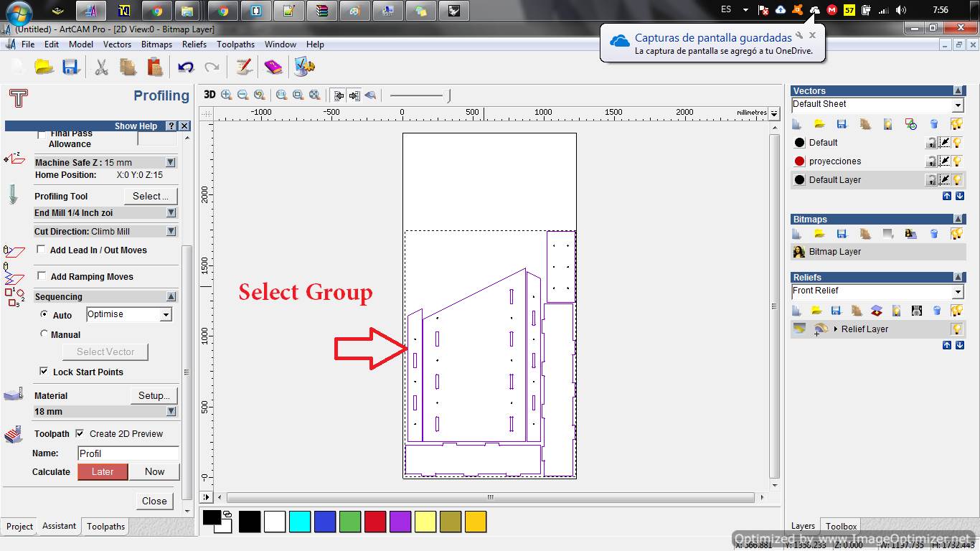This screenshot has width=980, height=551.
Task: Undo the last action
Action: pos(186,67)
